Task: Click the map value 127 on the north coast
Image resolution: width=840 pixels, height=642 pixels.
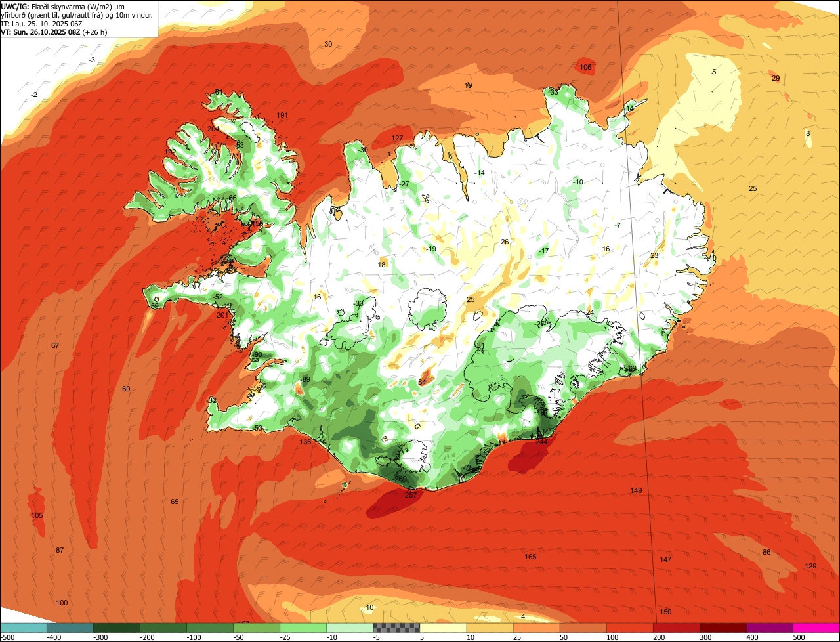Action: (x=397, y=138)
